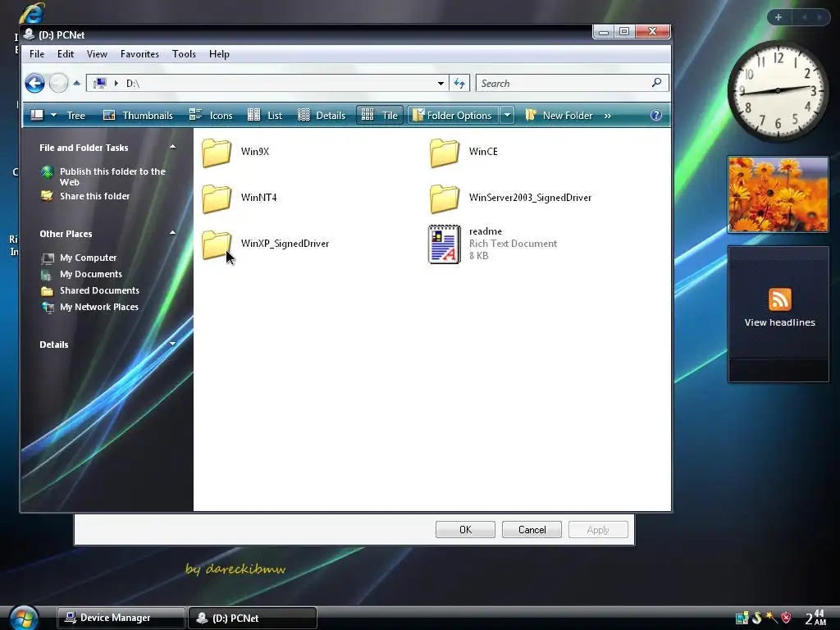This screenshot has height=630, width=840.
Task: Click the taskbar clock showing 2:44 AM
Action: pyautogui.click(x=815, y=618)
